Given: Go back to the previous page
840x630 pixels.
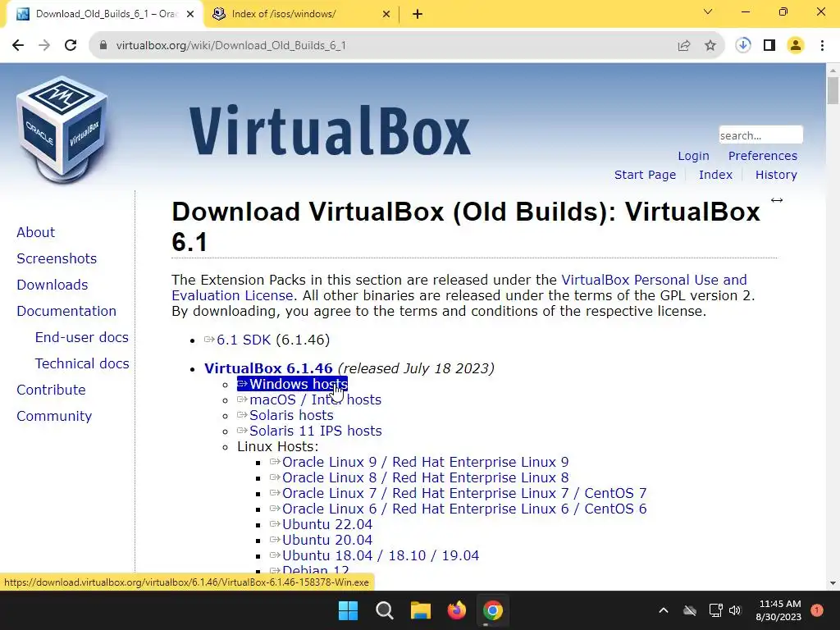Looking at the screenshot, I should click(18, 46).
